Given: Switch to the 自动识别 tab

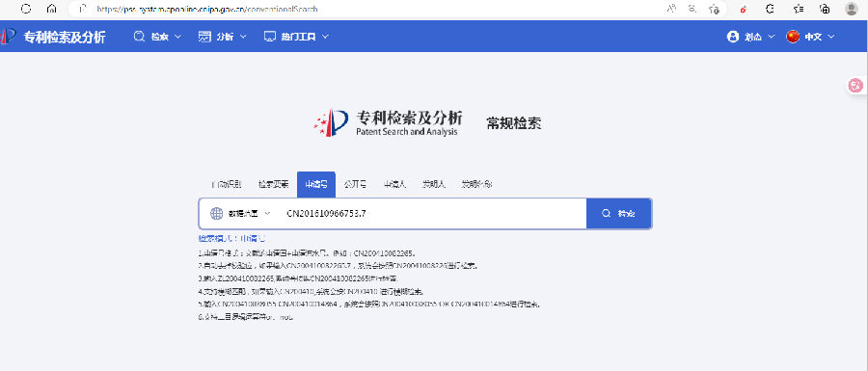Looking at the screenshot, I should point(226,185).
